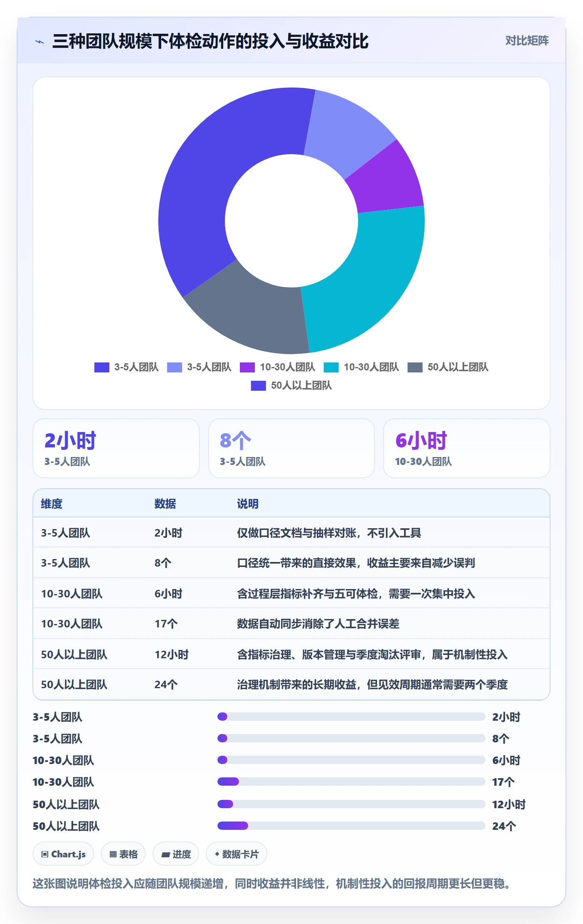Viewport: 583px width, 924px height.
Task: Toggle the first indigo 3-5人团队 legend swatch
Action: click(x=102, y=367)
